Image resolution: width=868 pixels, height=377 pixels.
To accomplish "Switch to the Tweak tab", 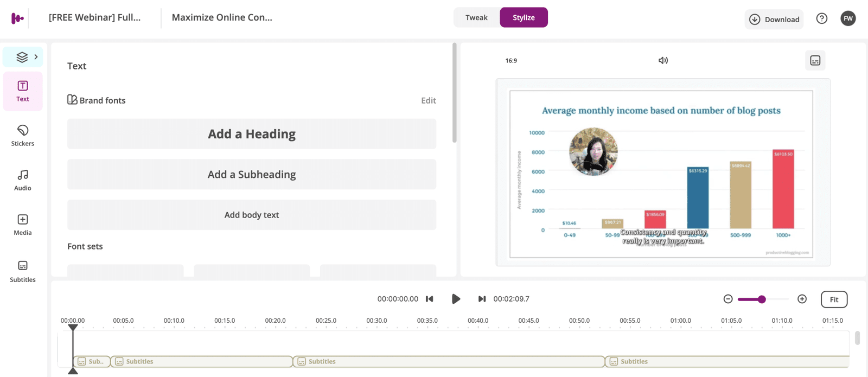I will 476,17.
